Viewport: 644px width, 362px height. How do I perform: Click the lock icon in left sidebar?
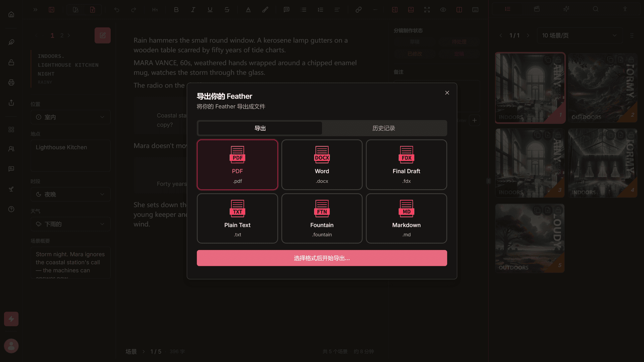(11, 62)
